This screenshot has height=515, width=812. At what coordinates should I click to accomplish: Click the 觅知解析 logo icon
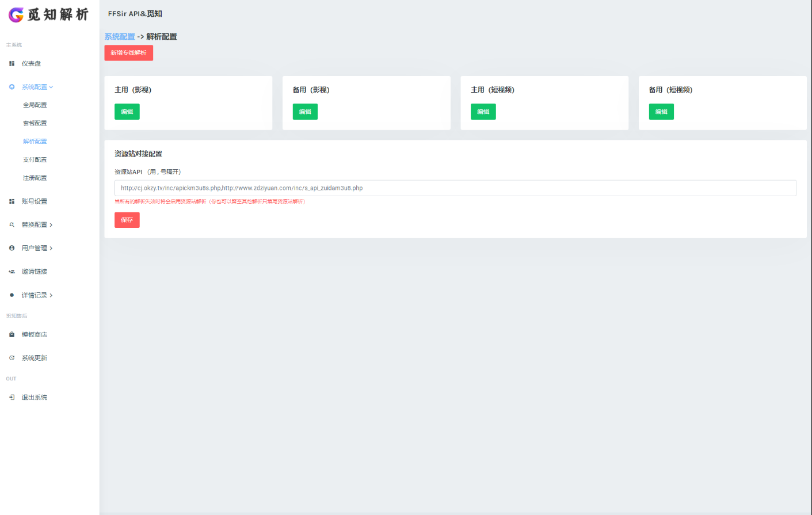tap(16, 15)
